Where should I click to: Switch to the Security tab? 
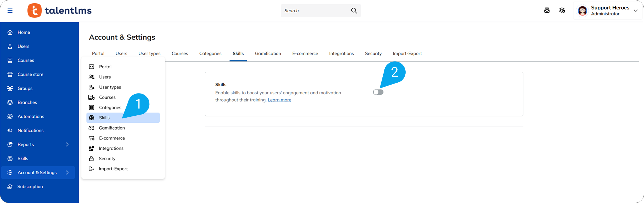point(373,53)
